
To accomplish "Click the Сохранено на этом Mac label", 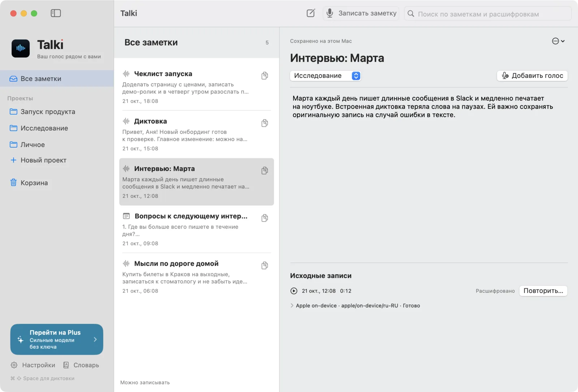I will click(x=321, y=41).
